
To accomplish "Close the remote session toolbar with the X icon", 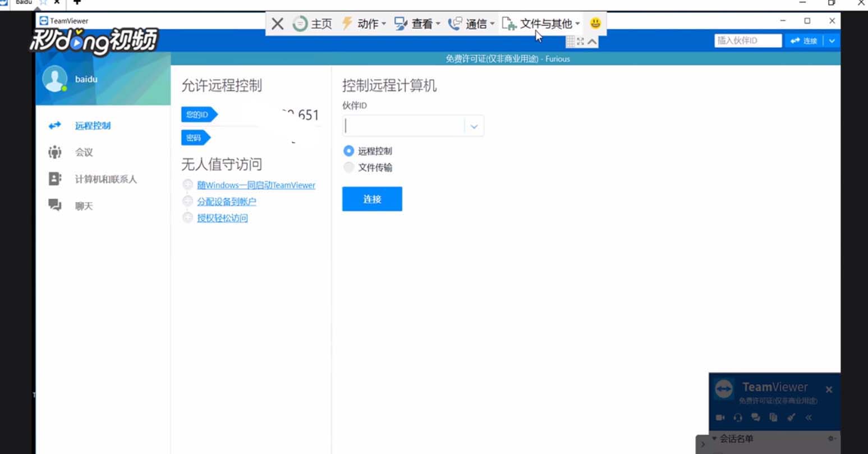I will pyautogui.click(x=277, y=24).
